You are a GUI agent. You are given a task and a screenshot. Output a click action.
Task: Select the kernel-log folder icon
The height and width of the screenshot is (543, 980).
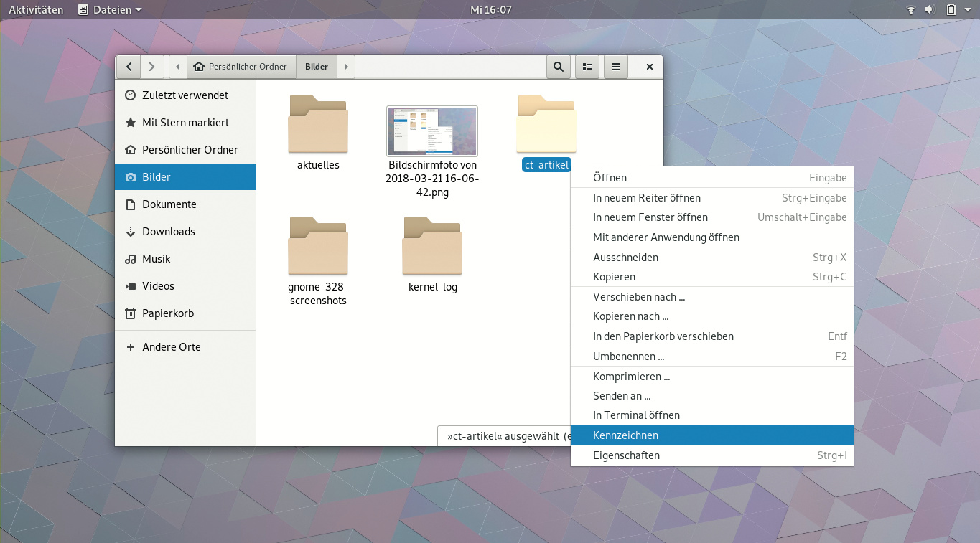pos(432,246)
